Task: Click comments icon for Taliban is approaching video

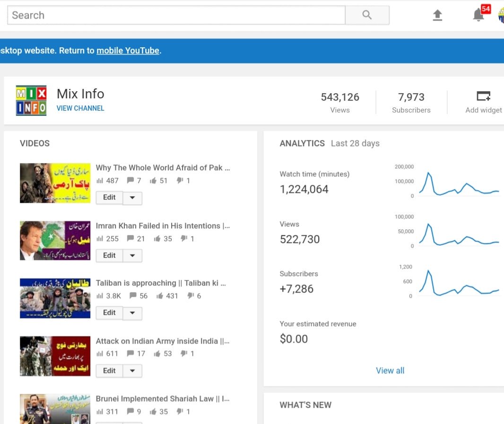Action: tap(133, 295)
